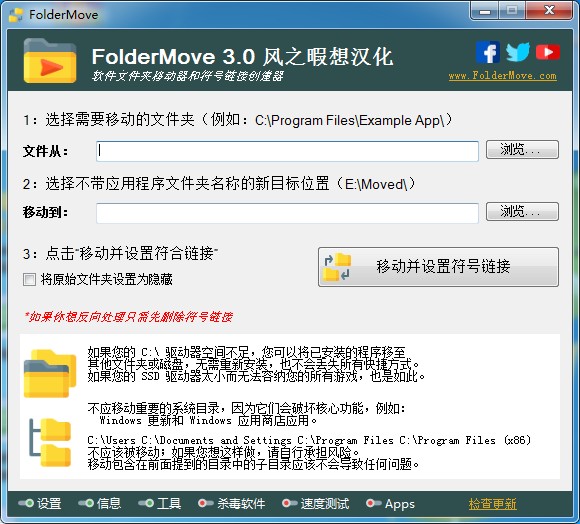Click 移动并设置符号链接 button

pos(438,267)
